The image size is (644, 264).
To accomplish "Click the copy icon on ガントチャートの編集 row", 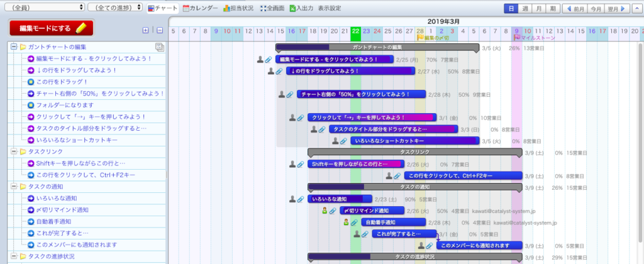I will (159, 47).
